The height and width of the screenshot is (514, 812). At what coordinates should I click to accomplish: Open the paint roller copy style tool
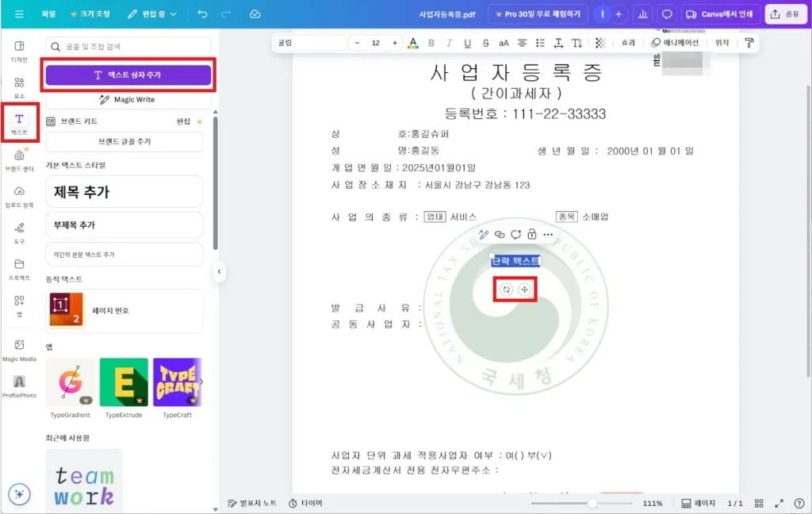coord(749,43)
